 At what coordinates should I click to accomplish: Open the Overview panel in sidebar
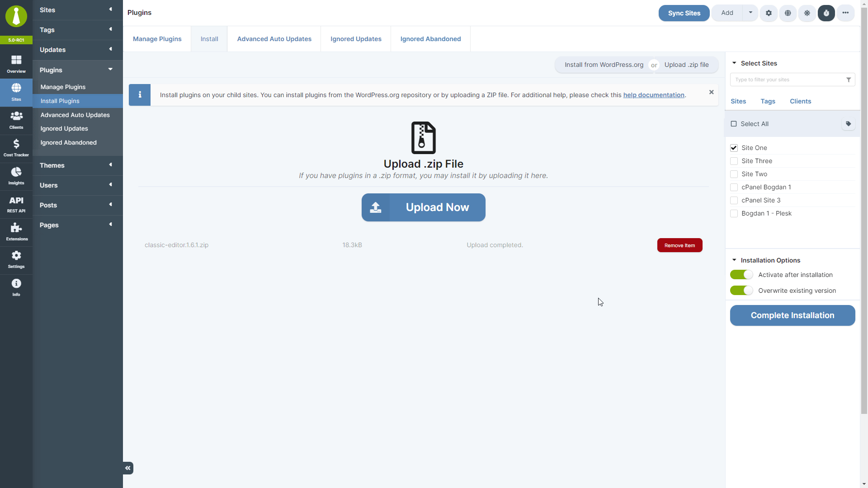(16, 62)
